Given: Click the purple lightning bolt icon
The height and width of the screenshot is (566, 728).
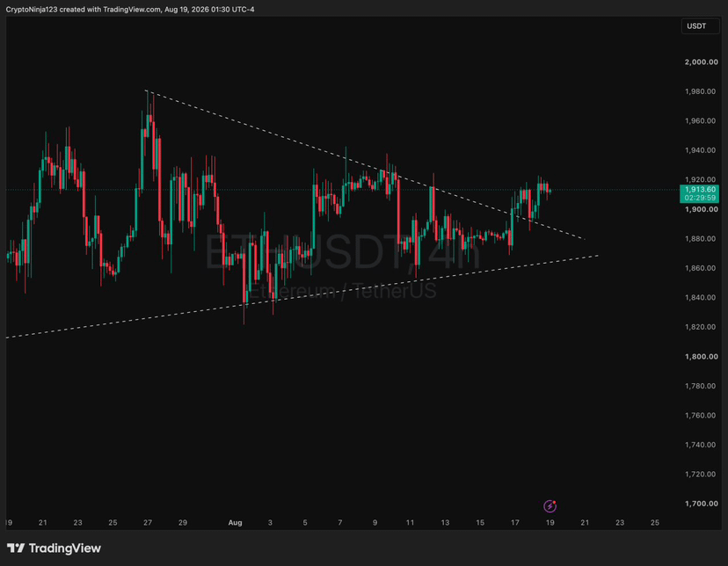Looking at the screenshot, I should [550, 505].
